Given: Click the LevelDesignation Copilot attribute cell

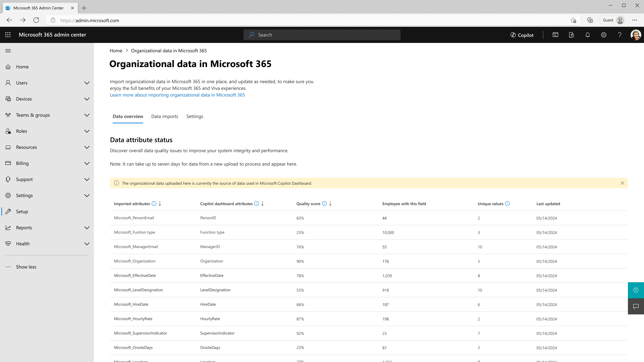Looking at the screenshot, I should 215,290.
